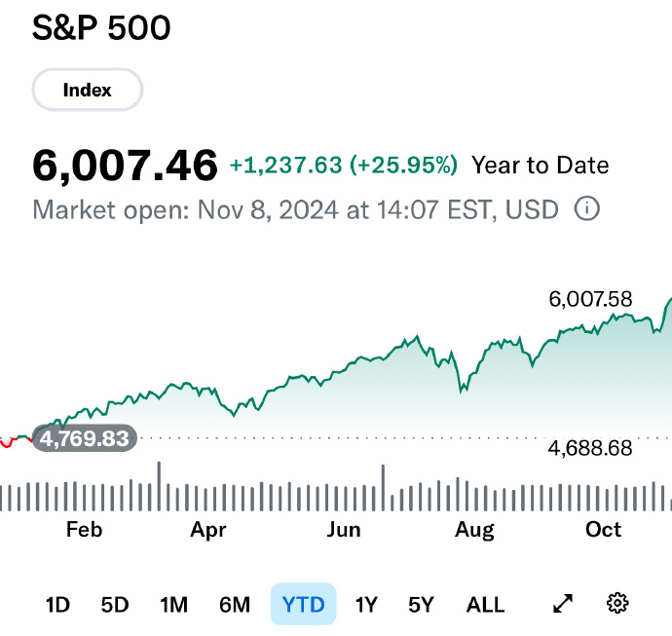Click the Index pill button

(x=88, y=91)
